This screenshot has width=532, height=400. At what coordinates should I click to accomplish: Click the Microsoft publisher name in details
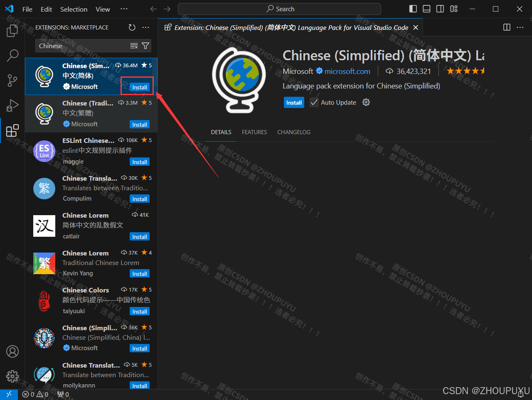tap(298, 71)
